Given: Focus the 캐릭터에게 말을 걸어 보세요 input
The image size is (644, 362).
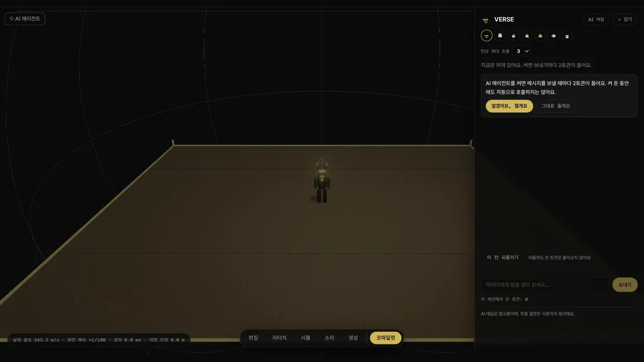Looking at the screenshot, I should pos(545,285).
